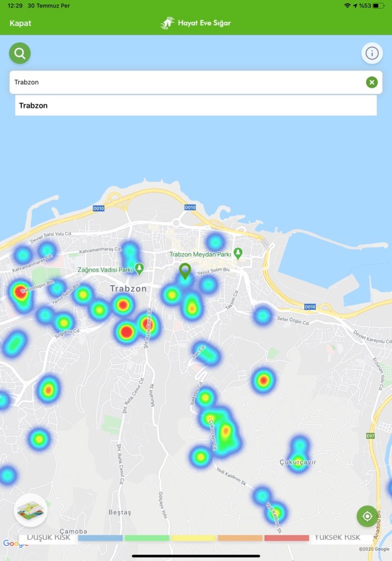Image resolution: width=392 pixels, height=561 pixels.
Task: Tap the green search magnifier icon
Action: (x=20, y=53)
